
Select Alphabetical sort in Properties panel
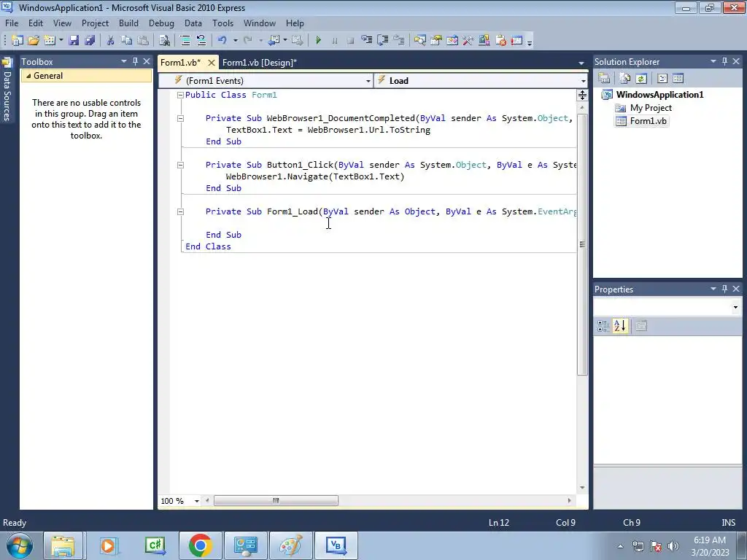pos(620,326)
